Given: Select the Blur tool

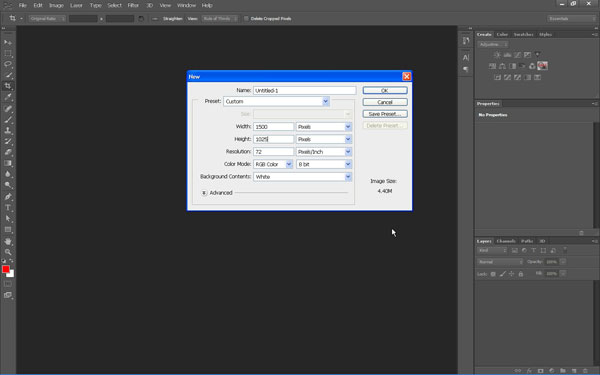Looking at the screenshot, I should pos(8,174).
